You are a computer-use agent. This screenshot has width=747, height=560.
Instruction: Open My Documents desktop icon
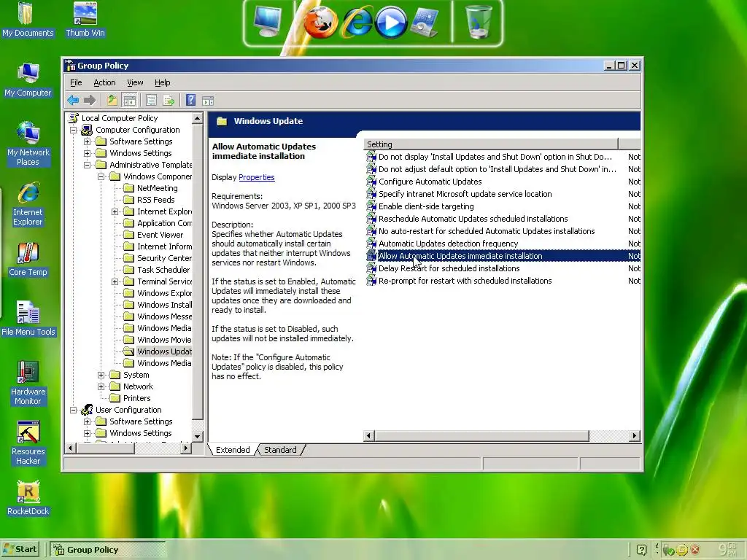click(28, 20)
